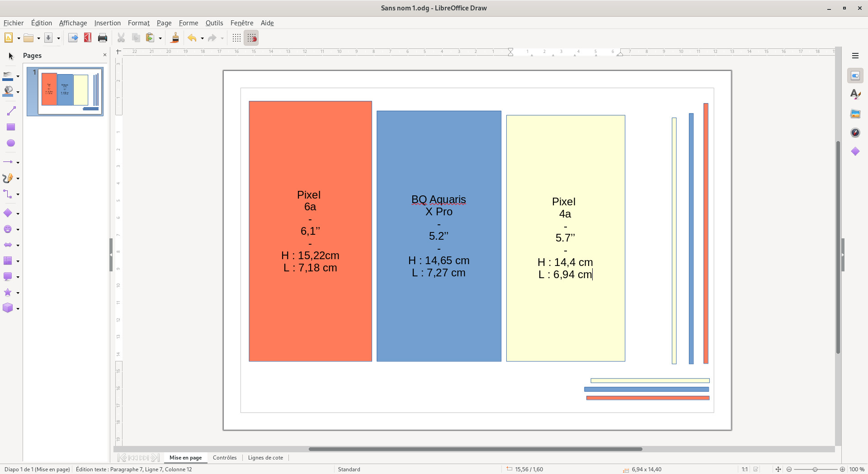Open the Undo history dropdown

pyautogui.click(x=202, y=38)
